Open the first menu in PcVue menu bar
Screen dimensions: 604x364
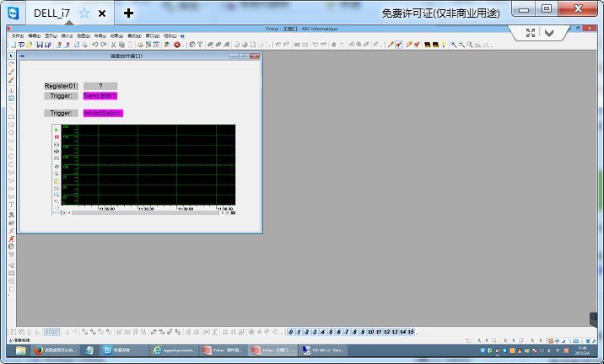pyautogui.click(x=18, y=35)
